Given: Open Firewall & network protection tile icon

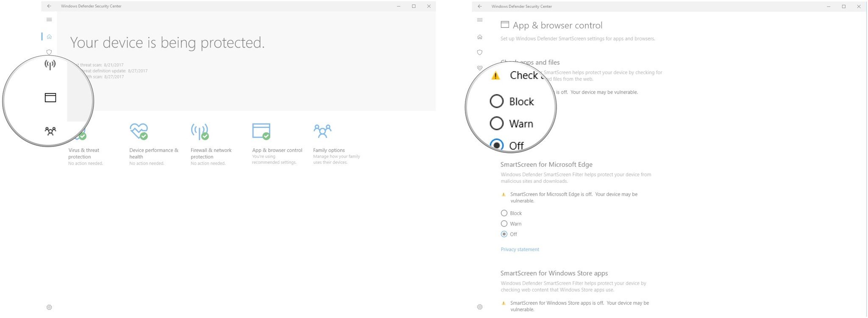Looking at the screenshot, I should [200, 132].
